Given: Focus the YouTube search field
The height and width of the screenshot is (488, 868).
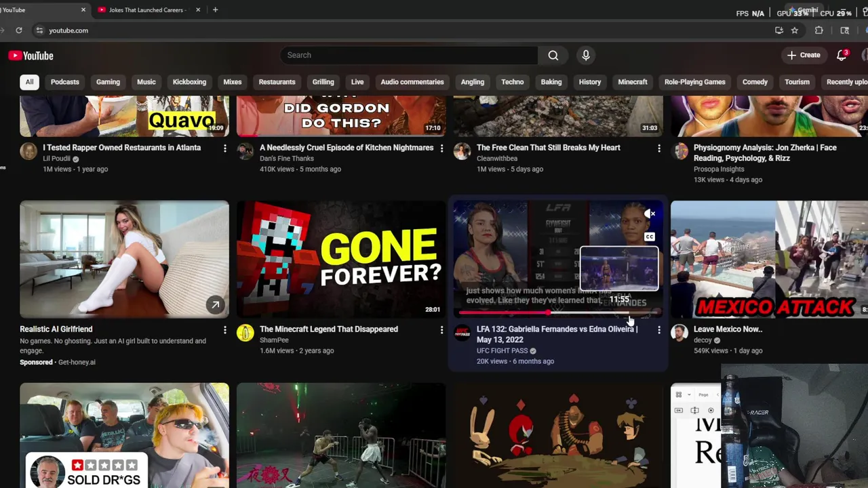Looking at the screenshot, I should coord(409,56).
